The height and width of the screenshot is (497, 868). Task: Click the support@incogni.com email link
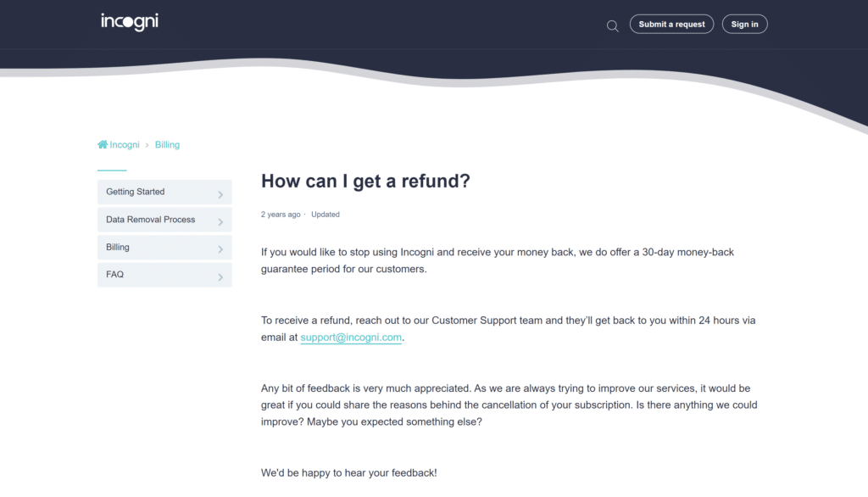(x=351, y=338)
